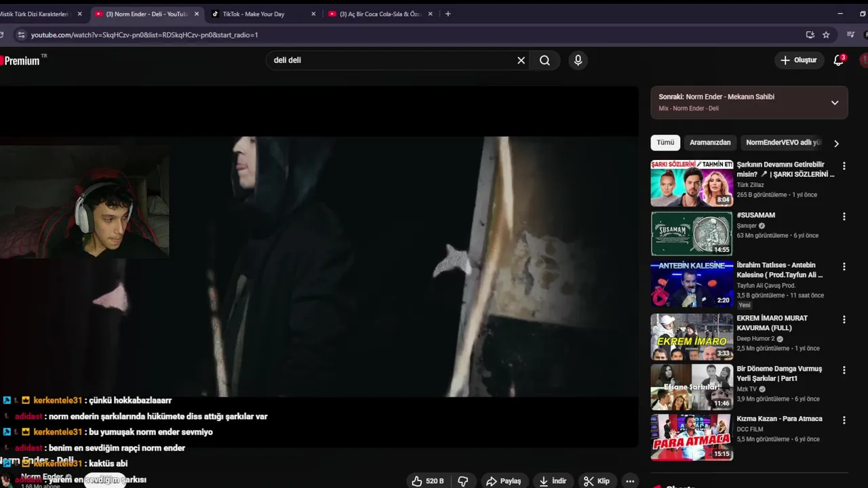Open more actions ellipsis below video
Image resolution: width=868 pixels, height=488 pixels.
[630, 481]
